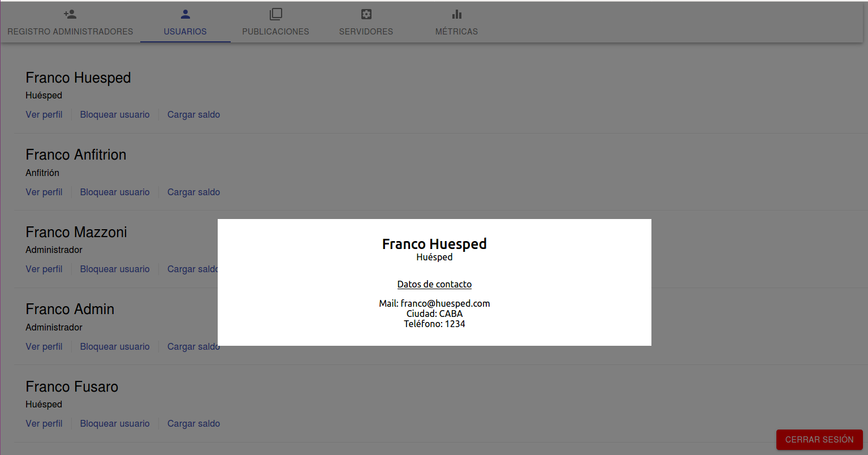Block user Franco Fusaro
Image resolution: width=868 pixels, height=455 pixels.
[115, 423]
